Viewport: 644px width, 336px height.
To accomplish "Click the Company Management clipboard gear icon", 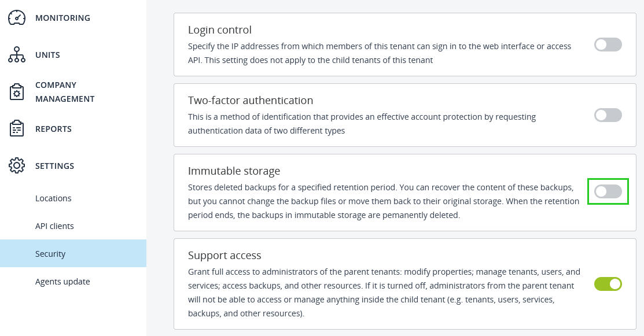I will [x=17, y=92].
